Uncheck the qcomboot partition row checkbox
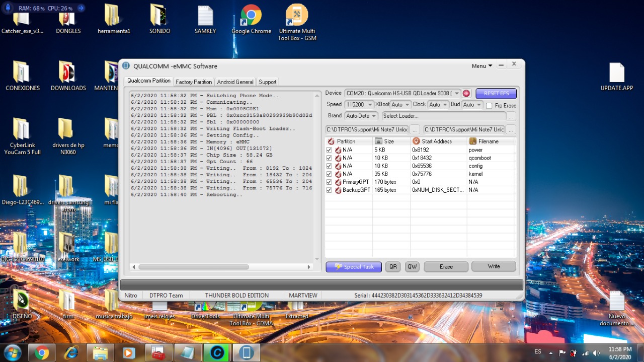Image resolution: width=644 pixels, height=362 pixels. click(x=329, y=158)
